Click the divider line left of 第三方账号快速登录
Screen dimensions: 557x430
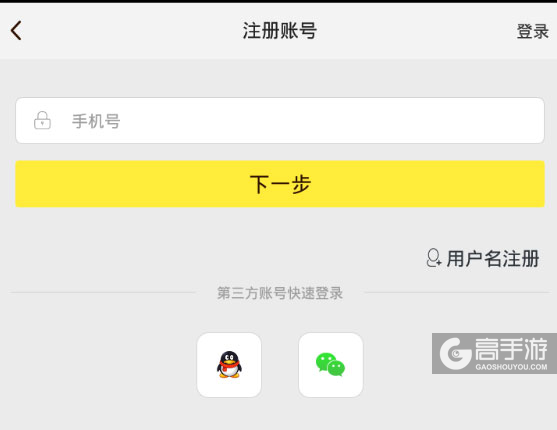[102, 293]
